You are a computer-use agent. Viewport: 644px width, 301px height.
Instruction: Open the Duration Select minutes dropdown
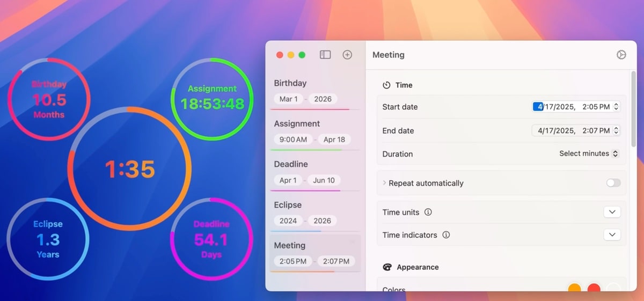tap(589, 153)
